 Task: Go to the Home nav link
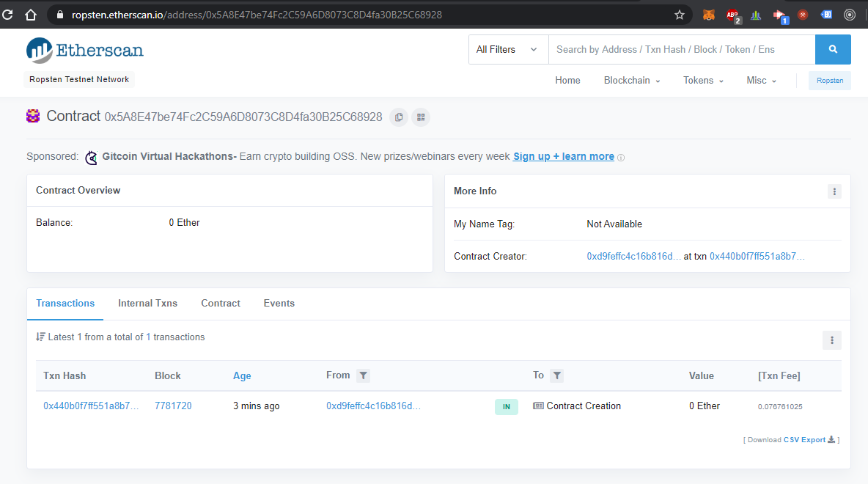point(567,80)
